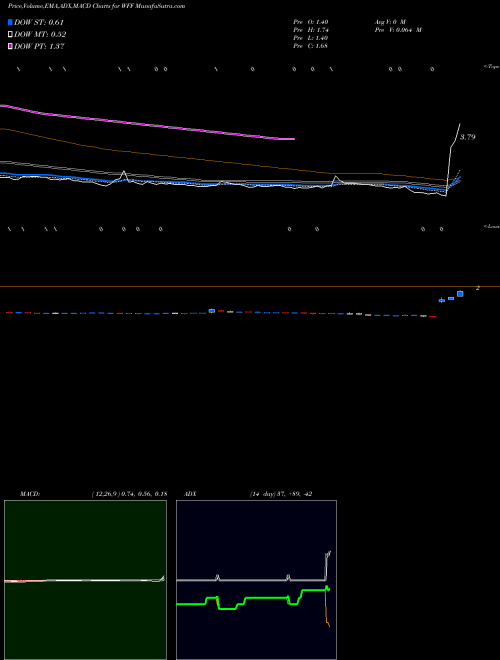
Task: Click the 'Pre C: 1.68' value
Action: click(311, 46)
